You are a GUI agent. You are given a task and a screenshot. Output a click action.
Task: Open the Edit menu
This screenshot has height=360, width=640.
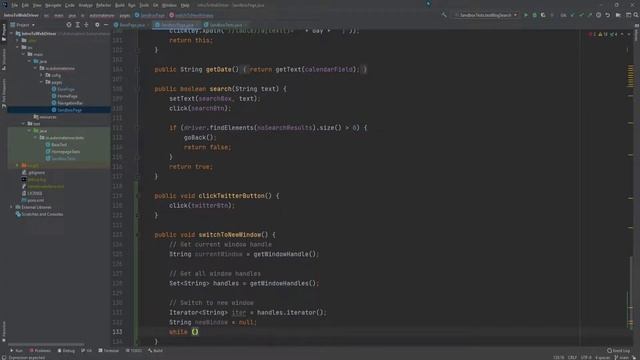click(25, 5)
